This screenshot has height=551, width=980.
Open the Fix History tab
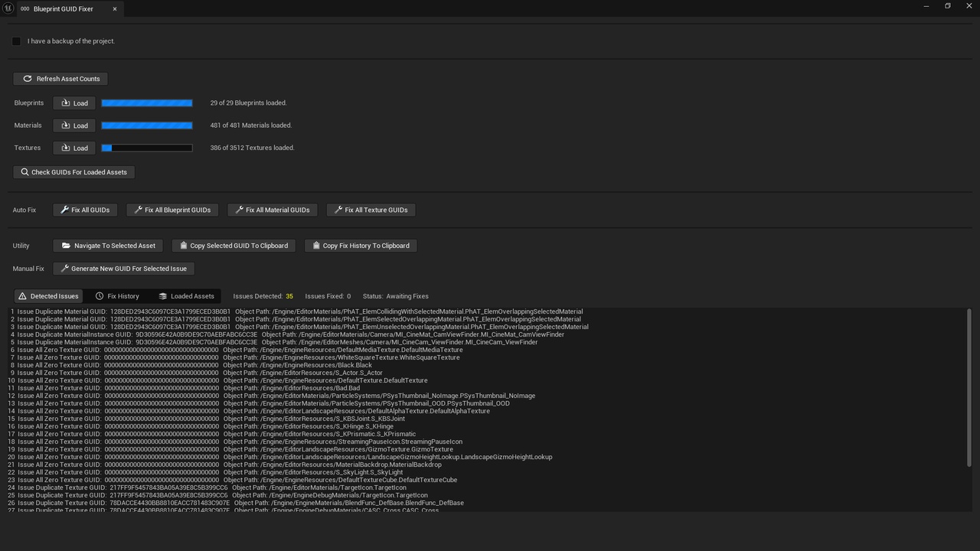[x=117, y=296]
